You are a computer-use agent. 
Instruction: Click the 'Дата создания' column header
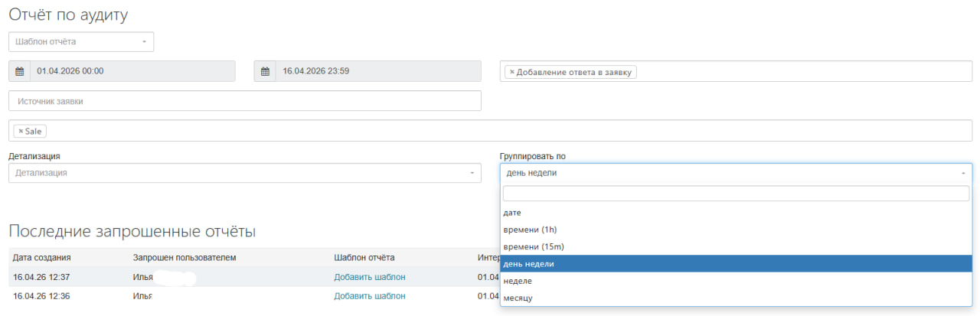[42, 258]
